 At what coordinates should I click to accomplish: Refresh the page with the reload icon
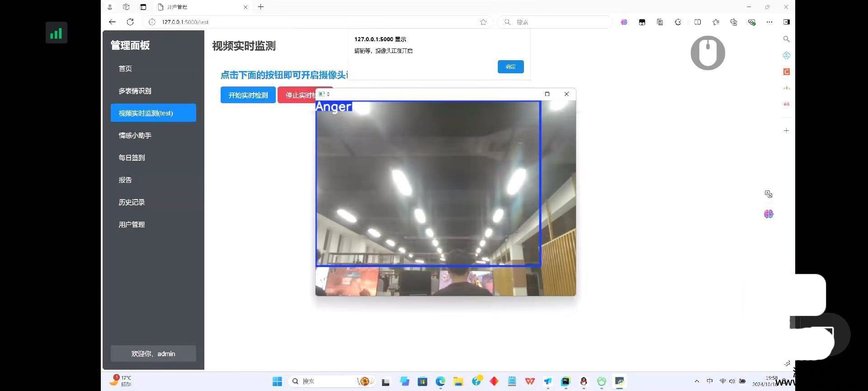pyautogui.click(x=130, y=22)
